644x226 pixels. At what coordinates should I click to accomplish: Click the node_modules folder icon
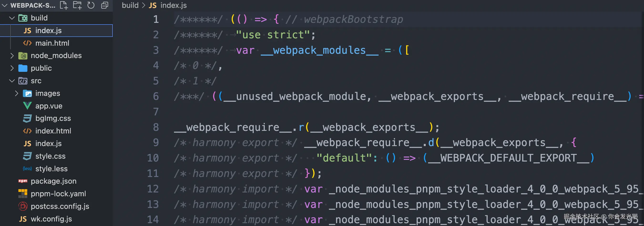(x=23, y=56)
